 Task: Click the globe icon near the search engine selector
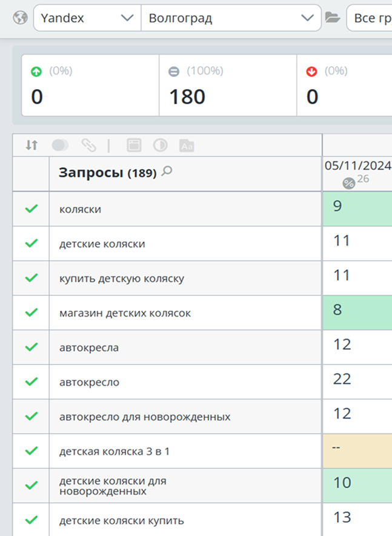(x=19, y=18)
